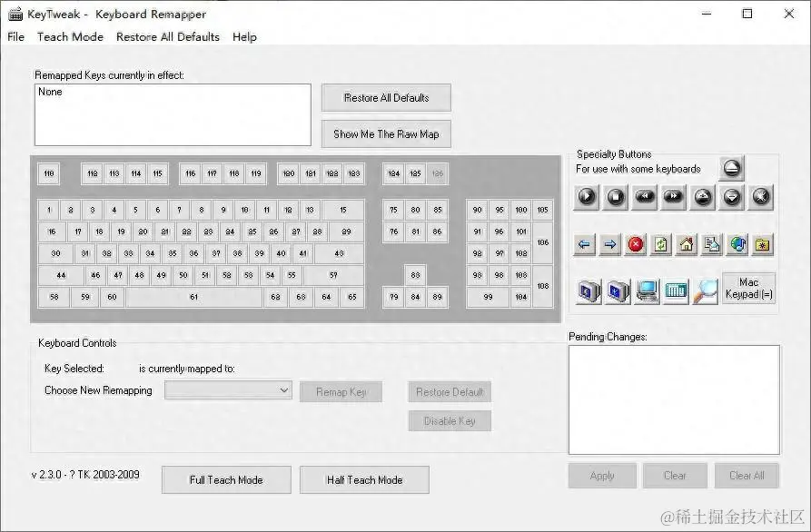Select the Volume Up specialty button

(702, 197)
